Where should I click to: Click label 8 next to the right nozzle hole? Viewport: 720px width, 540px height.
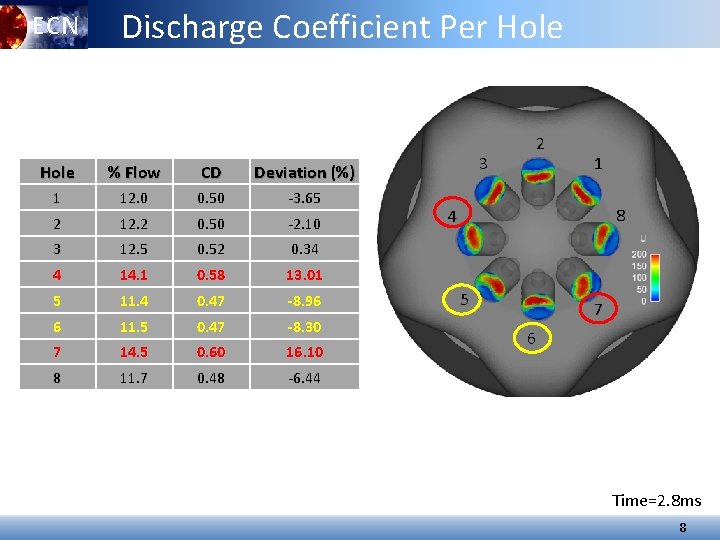(x=621, y=215)
